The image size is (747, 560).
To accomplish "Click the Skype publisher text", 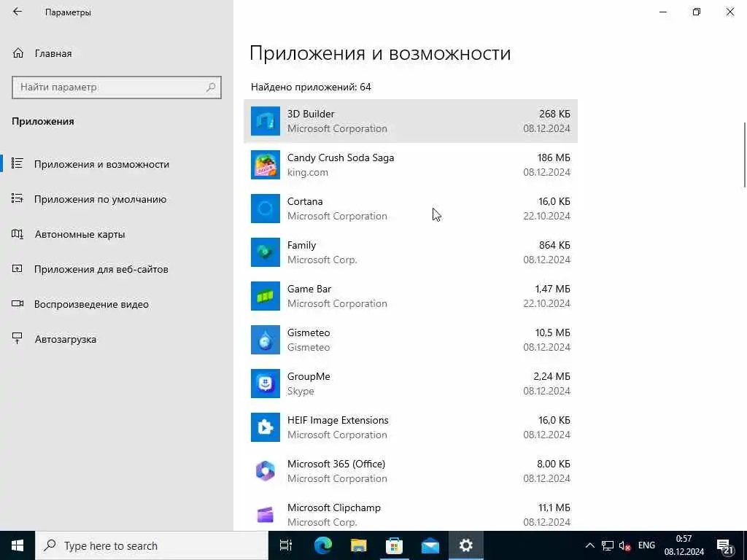I will [301, 391].
